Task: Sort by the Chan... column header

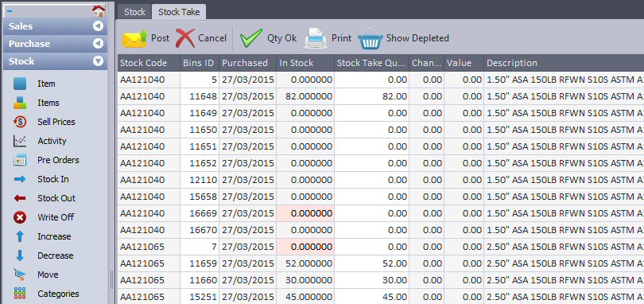Action: (x=426, y=63)
